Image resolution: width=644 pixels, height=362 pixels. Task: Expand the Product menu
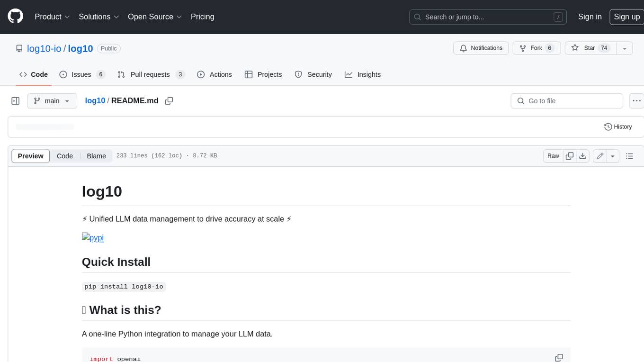point(53,17)
